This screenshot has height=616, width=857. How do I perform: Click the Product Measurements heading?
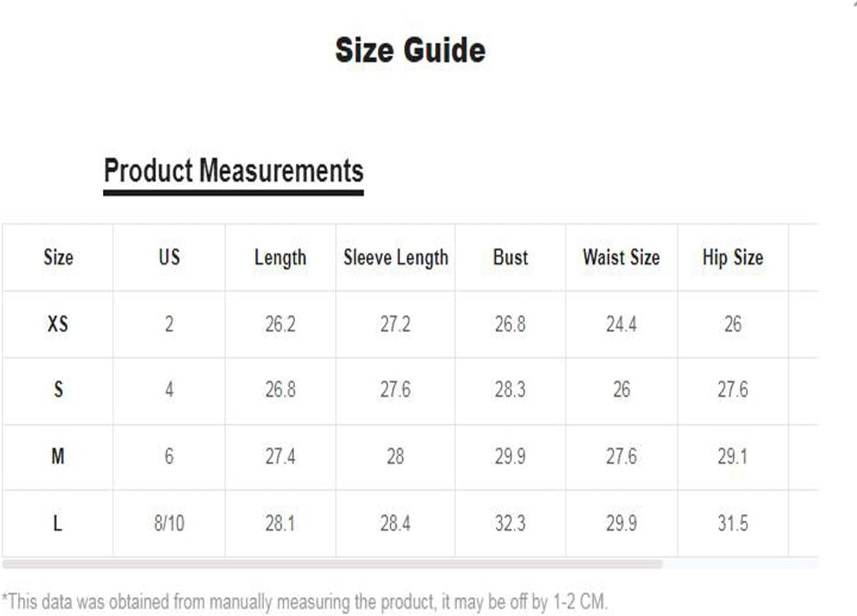click(233, 171)
